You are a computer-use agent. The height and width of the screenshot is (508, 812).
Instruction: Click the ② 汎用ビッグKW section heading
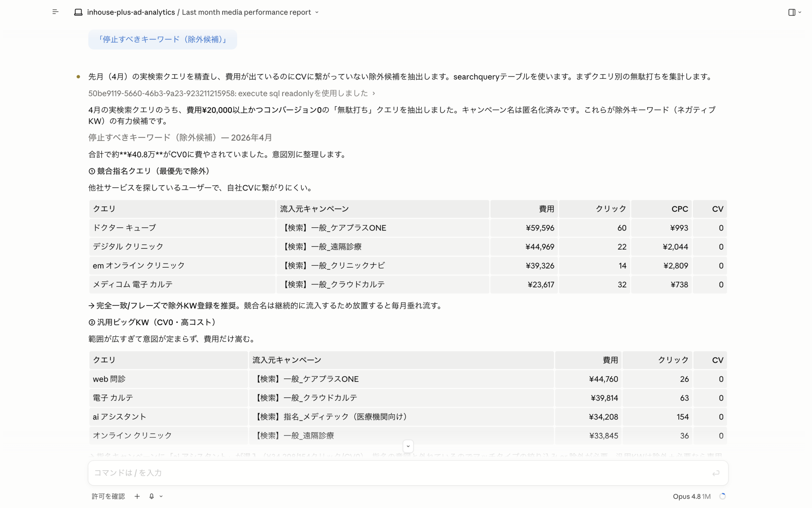(x=154, y=322)
